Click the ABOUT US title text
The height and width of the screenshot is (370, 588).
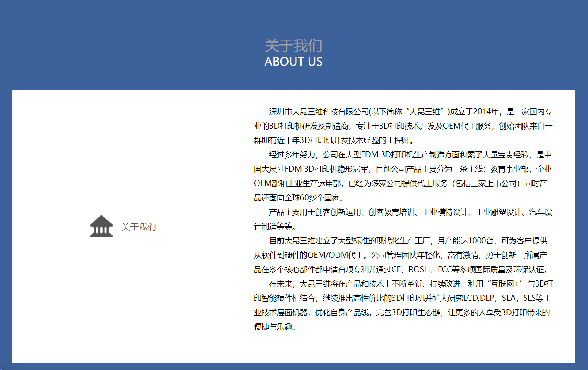(293, 62)
